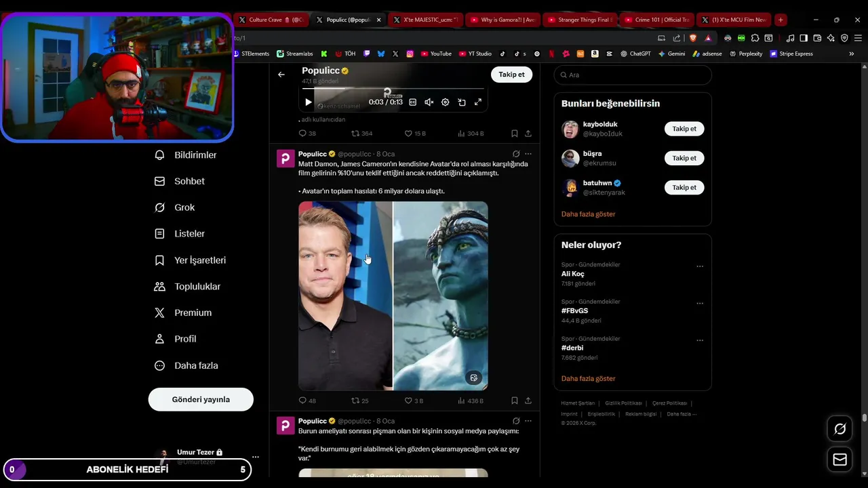Screen dimensions: 868x488
Task: Open the #FBvGS trending topic
Action: point(574,311)
